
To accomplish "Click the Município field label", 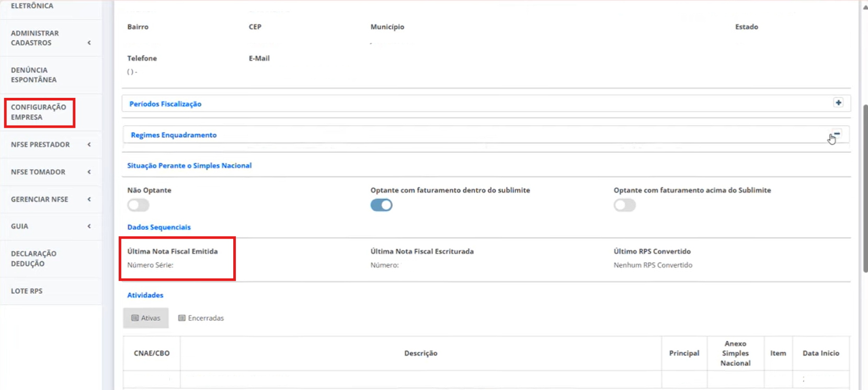I will click(x=387, y=27).
